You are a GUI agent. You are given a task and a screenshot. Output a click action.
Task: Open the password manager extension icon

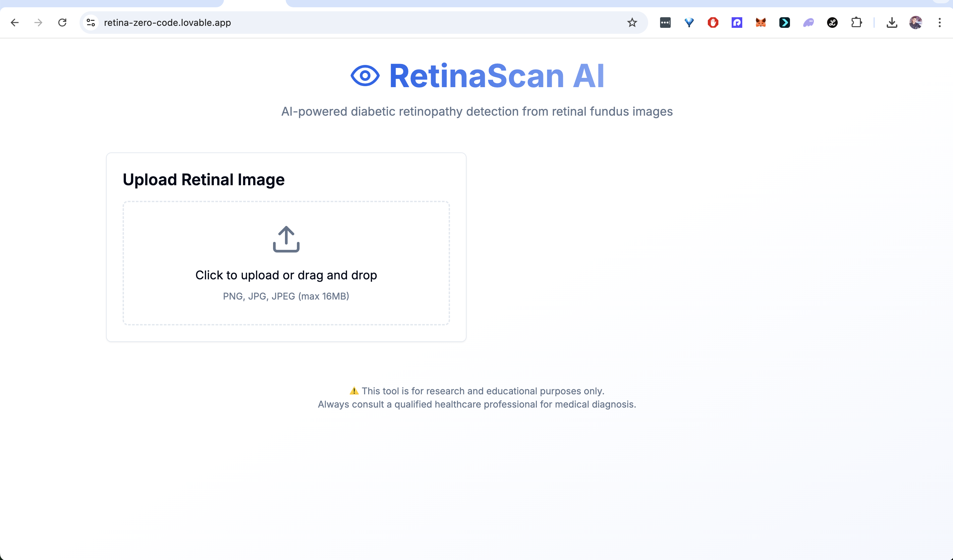[x=665, y=23]
